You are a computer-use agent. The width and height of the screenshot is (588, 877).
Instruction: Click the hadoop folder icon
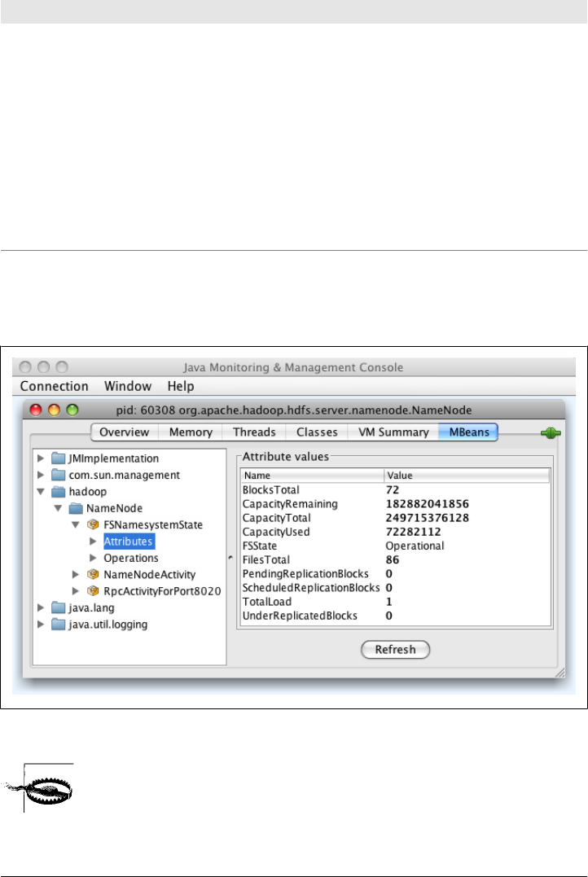pyautogui.click(x=58, y=492)
